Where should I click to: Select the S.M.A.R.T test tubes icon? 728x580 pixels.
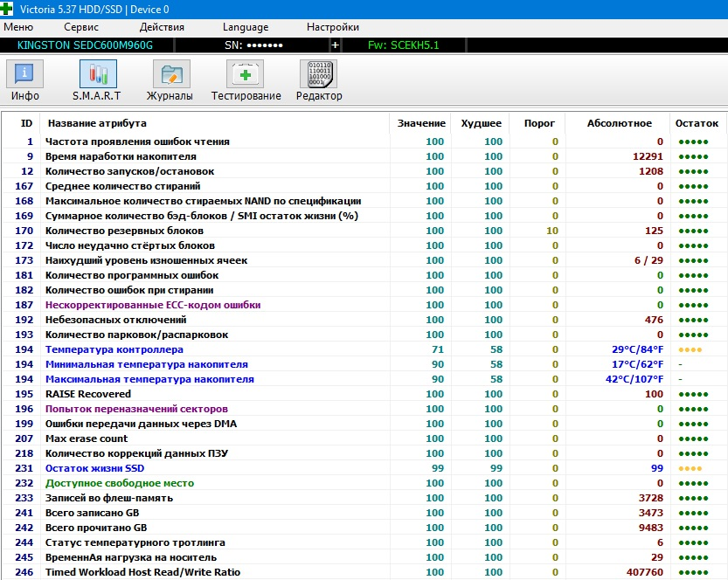point(98,73)
